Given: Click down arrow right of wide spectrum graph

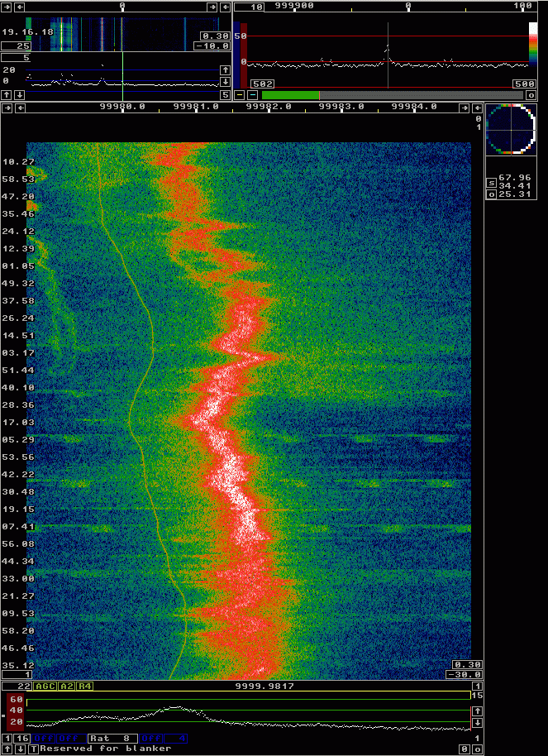Looking at the screenshot, I should coord(225,81).
